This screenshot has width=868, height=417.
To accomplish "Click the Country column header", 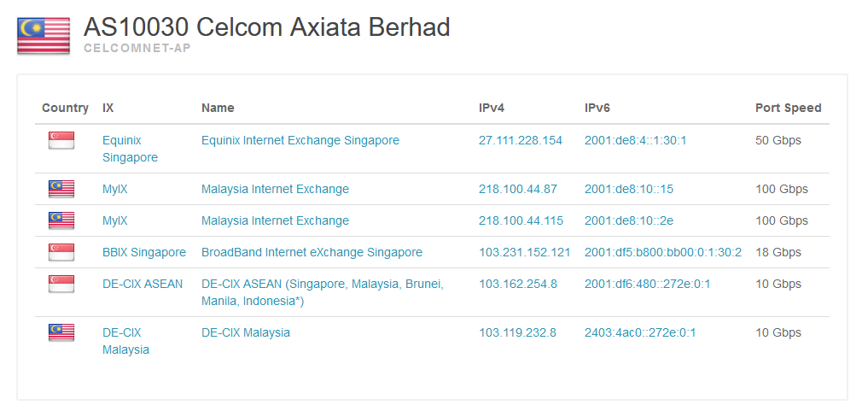I will click(65, 108).
